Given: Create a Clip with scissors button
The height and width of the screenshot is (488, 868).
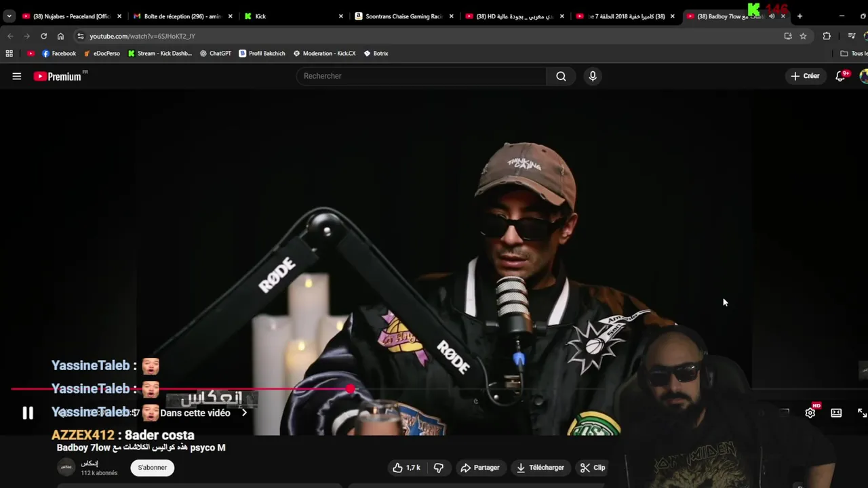Looking at the screenshot, I should click(593, 468).
